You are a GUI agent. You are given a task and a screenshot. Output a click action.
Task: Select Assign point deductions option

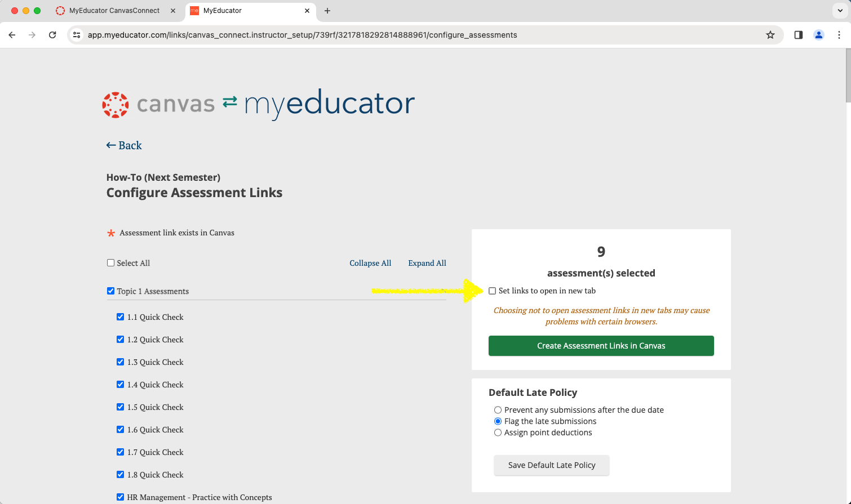pyautogui.click(x=498, y=432)
